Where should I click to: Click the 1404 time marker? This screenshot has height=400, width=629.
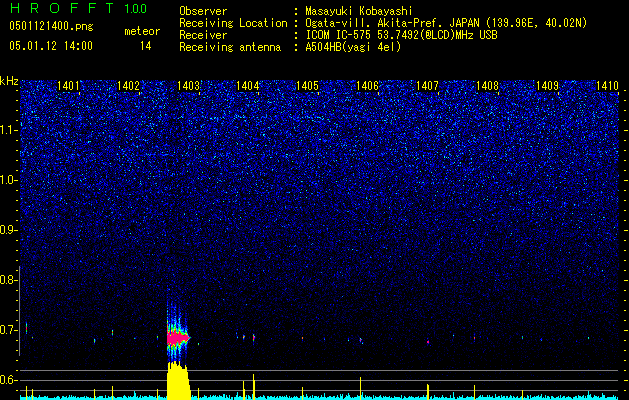(x=248, y=86)
